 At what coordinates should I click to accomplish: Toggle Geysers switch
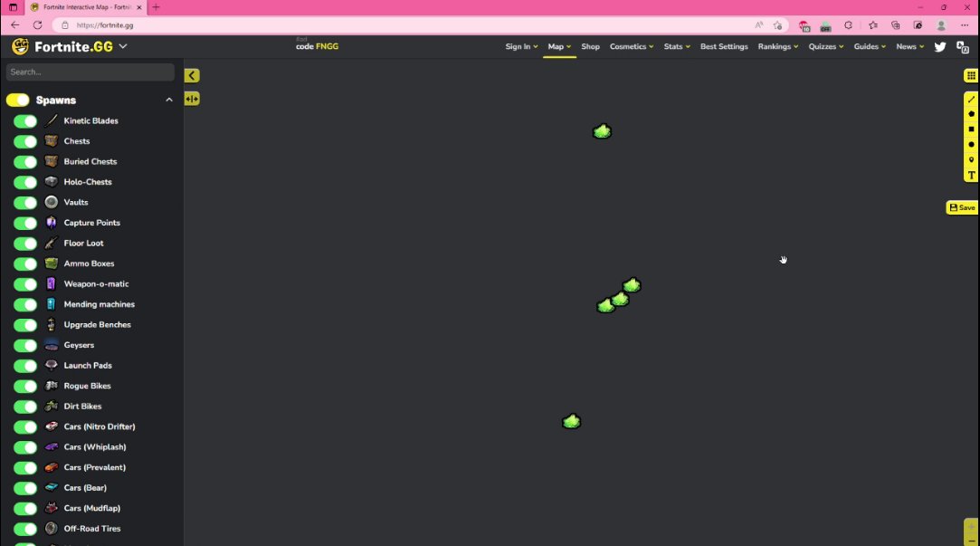click(25, 345)
